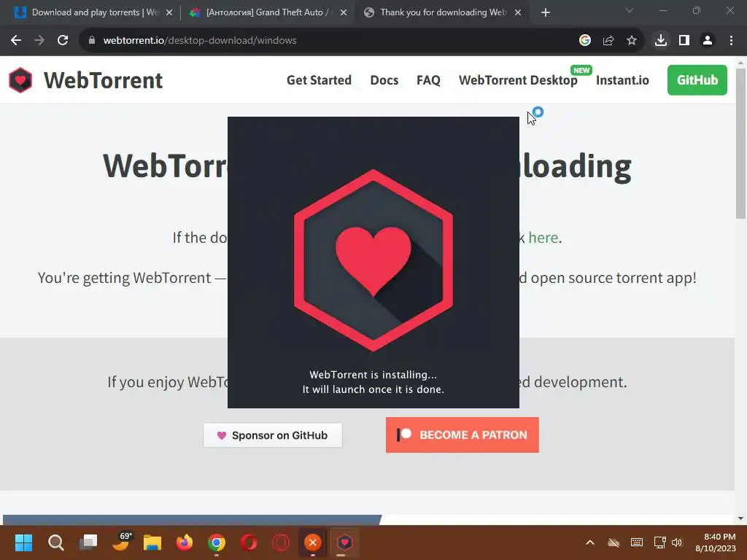Open the touch keyboard tray icon

(636, 542)
